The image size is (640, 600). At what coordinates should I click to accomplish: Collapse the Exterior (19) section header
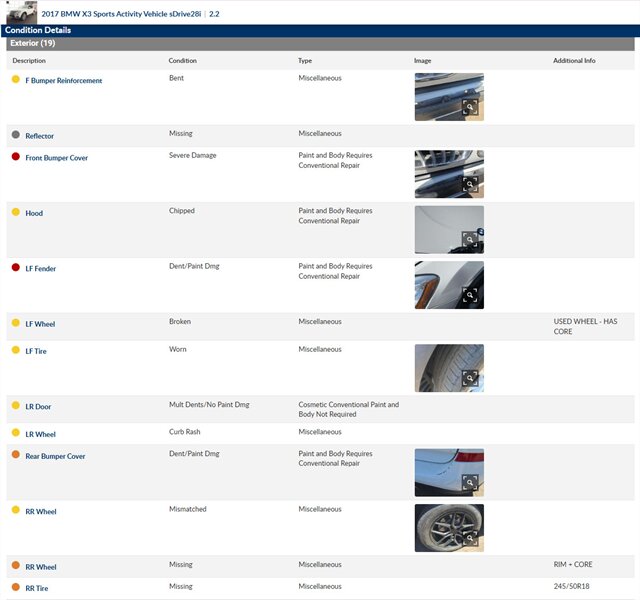coord(31,43)
